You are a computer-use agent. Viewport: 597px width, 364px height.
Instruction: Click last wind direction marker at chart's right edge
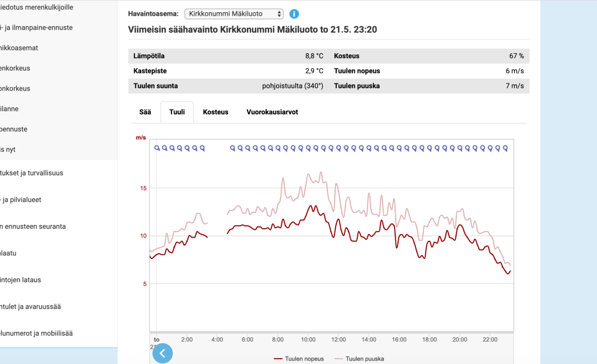coord(505,148)
